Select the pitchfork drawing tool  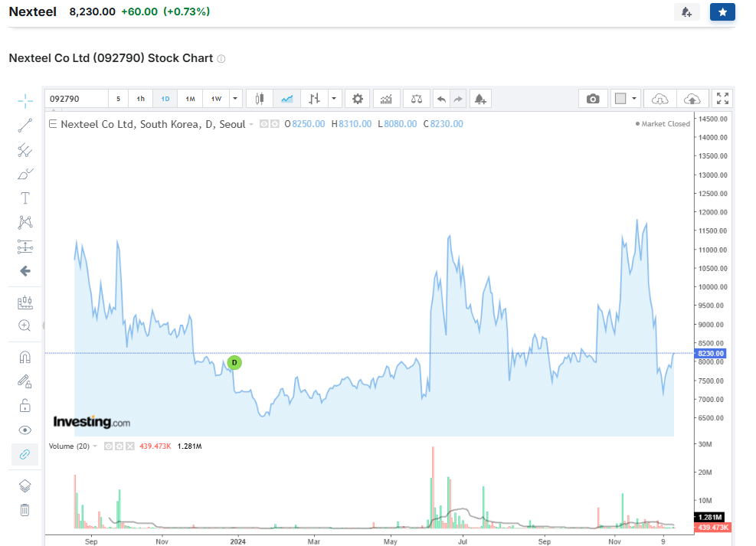pos(25,150)
